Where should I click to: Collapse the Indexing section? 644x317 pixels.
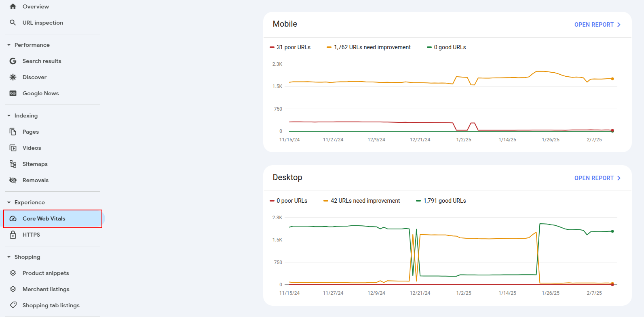[9, 115]
